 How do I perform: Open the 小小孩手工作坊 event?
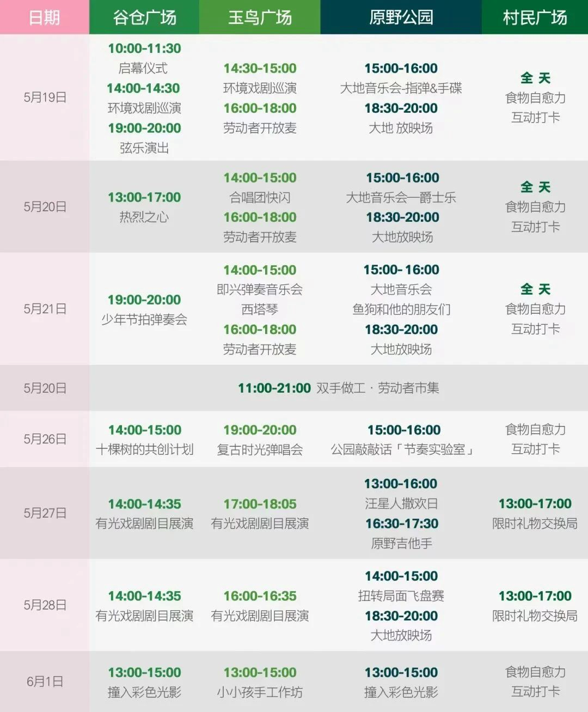[x=260, y=692]
